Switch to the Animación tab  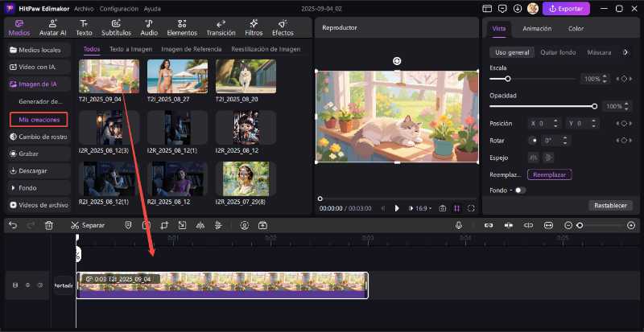pyautogui.click(x=537, y=28)
